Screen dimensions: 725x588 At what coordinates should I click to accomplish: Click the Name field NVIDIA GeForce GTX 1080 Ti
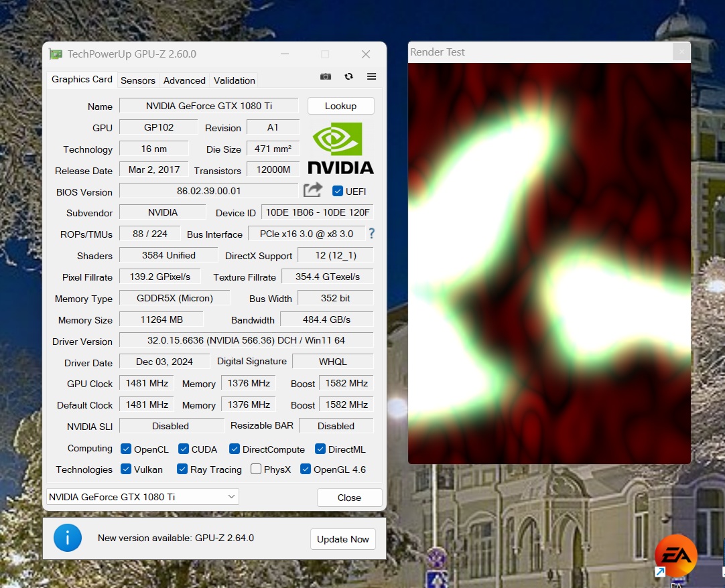pyautogui.click(x=209, y=106)
